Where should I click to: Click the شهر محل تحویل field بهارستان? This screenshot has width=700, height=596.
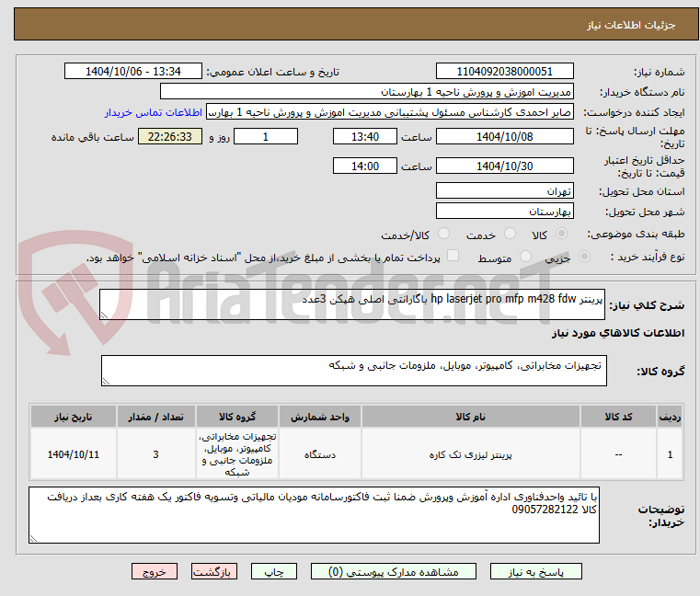pos(504,212)
